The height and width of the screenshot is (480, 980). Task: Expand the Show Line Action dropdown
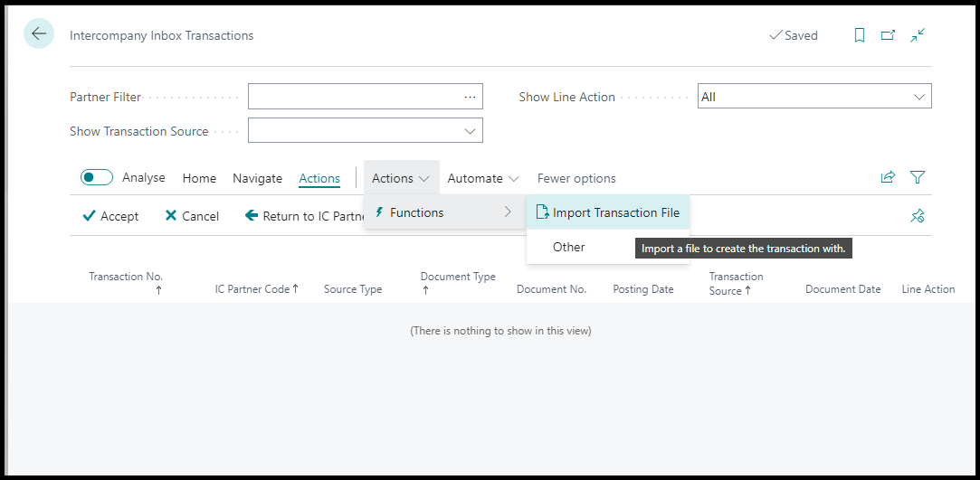919,97
